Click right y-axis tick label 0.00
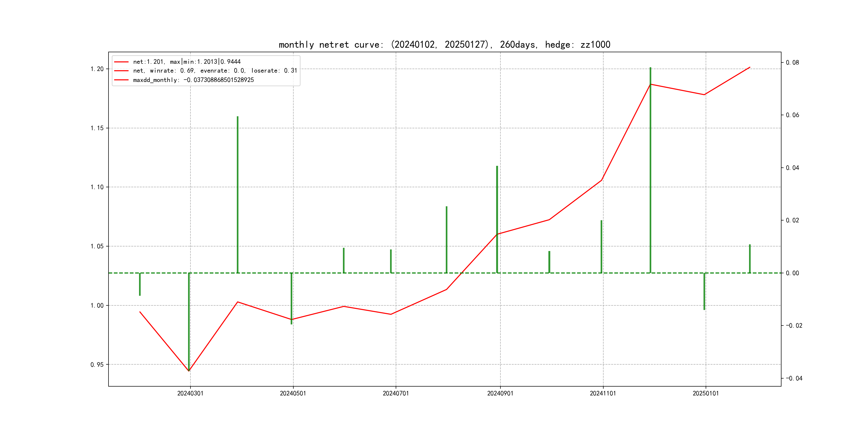This screenshot has height=434, width=868. click(792, 273)
